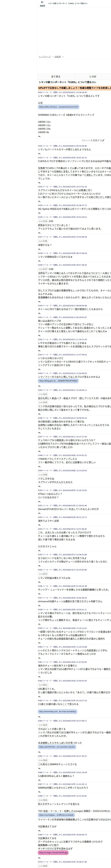Viewport: 111px width, 868px height.
Task: Click the reply arrow under post 0344
Action: coord(39,386)
